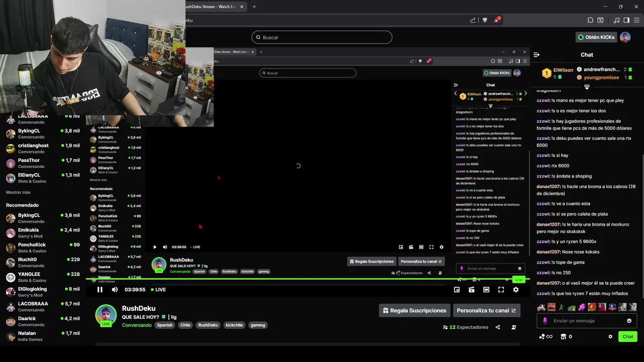This screenshot has width=644, height=362.
Task: Open chat settings gear icon
Action: pyautogui.click(x=610, y=337)
